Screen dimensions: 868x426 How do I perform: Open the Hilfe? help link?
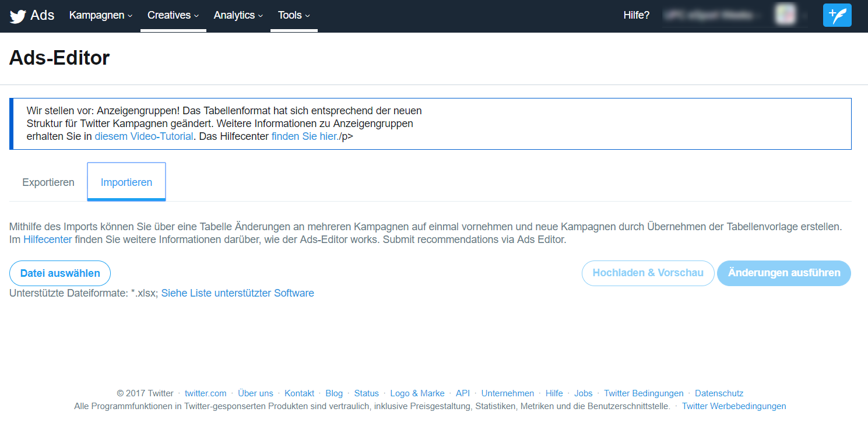[x=637, y=15]
